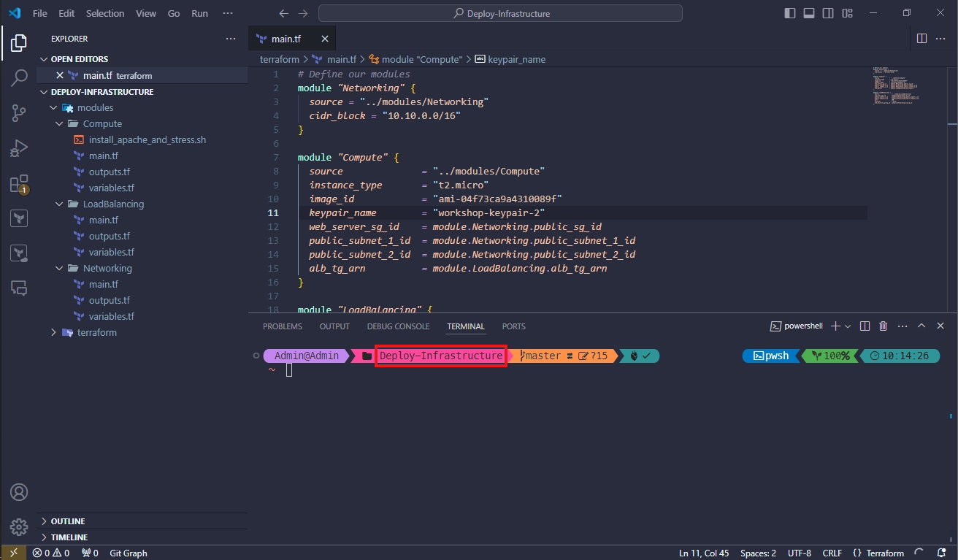
Task: Open the Selection menu
Action: tap(105, 13)
